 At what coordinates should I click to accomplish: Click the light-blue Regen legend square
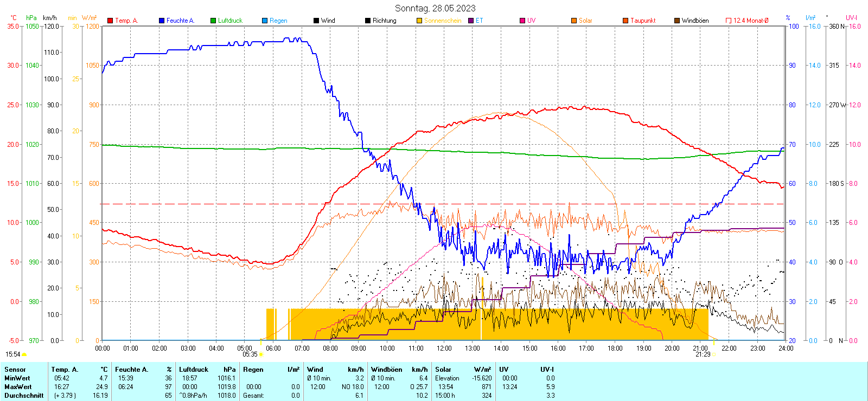point(265,21)
